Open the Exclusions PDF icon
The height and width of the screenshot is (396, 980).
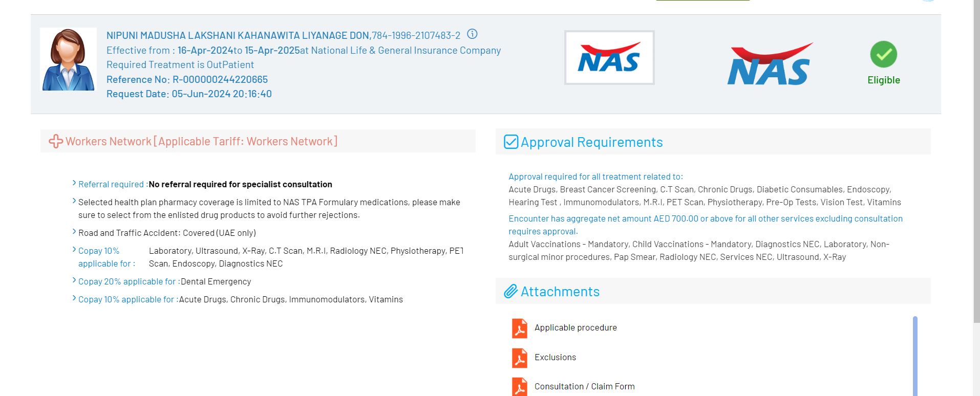tap(519, 358)
